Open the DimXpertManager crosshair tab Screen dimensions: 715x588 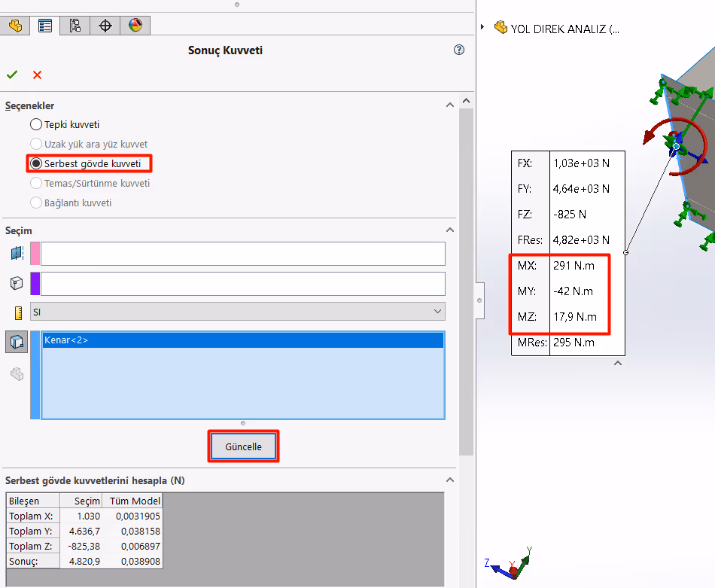[x=105, y=26]
